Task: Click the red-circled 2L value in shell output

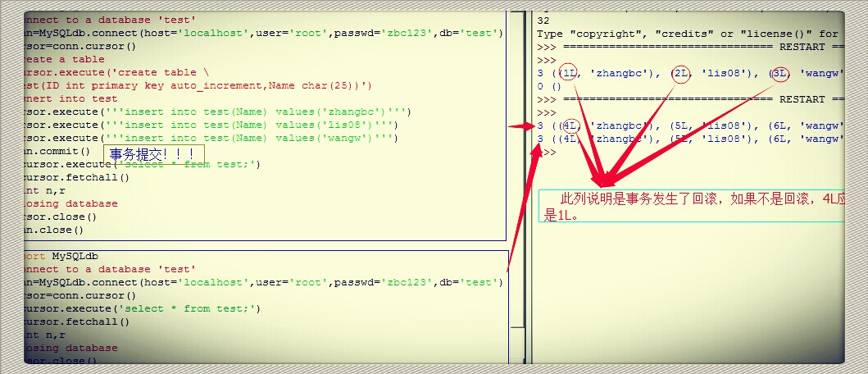Action: [x=681, y=73]
